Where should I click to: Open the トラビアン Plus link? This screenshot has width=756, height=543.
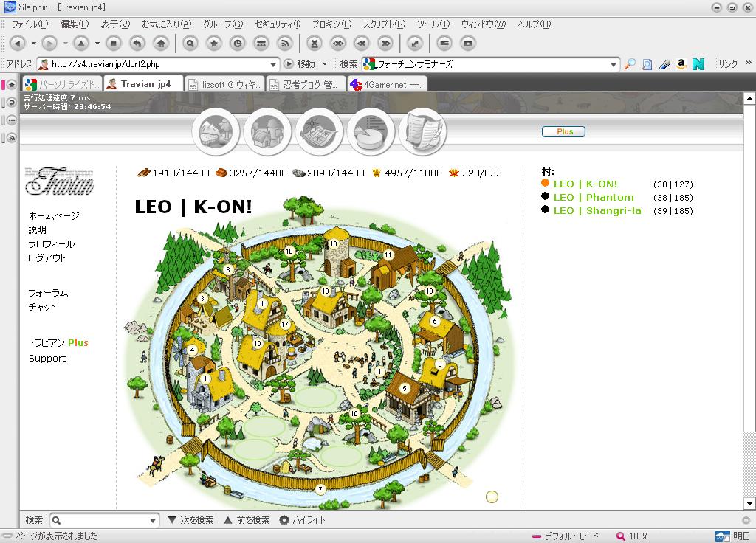tap(58, 342)
